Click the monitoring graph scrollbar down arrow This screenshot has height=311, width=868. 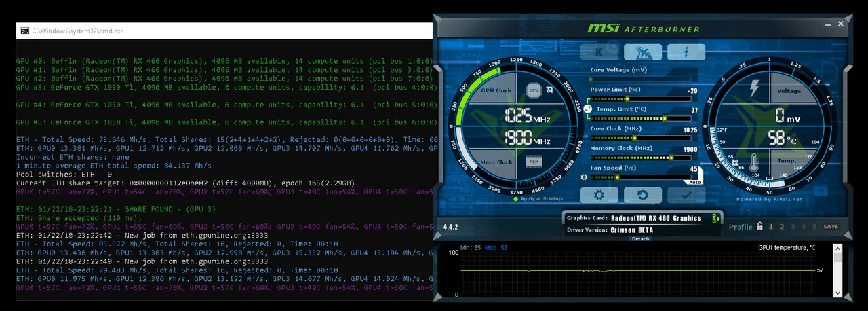(837, 293)
